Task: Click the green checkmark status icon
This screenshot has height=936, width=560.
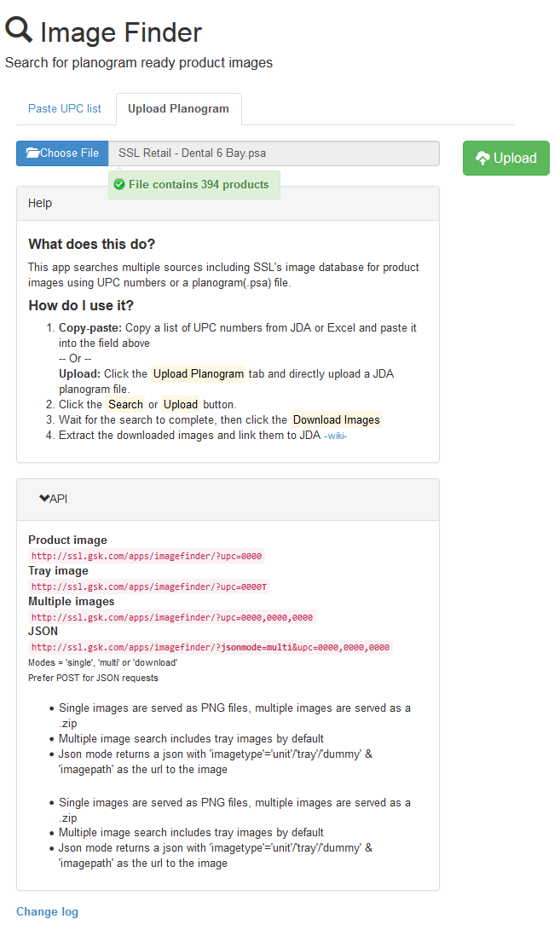Action: (x=119, y=184)
